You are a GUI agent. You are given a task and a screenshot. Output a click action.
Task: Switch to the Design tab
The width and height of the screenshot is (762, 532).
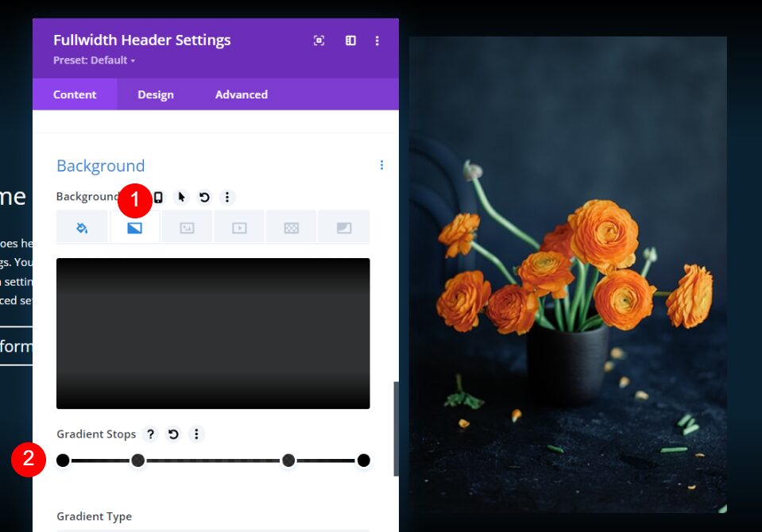(156, 94)
